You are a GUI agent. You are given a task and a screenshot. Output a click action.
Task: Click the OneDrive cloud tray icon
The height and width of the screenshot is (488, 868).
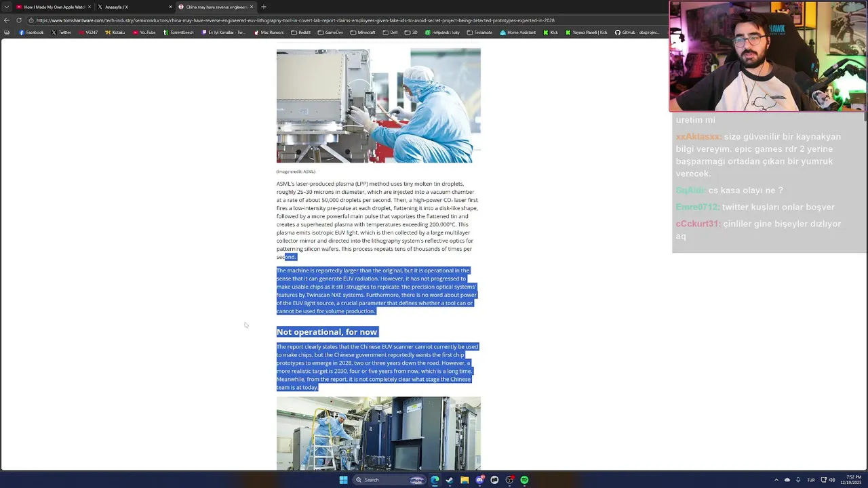pyautogui.click(x=787, y=480)
